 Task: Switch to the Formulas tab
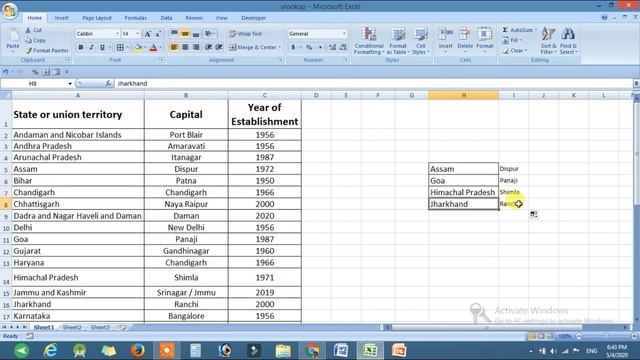pyautogui.click(x=136, y=18)
